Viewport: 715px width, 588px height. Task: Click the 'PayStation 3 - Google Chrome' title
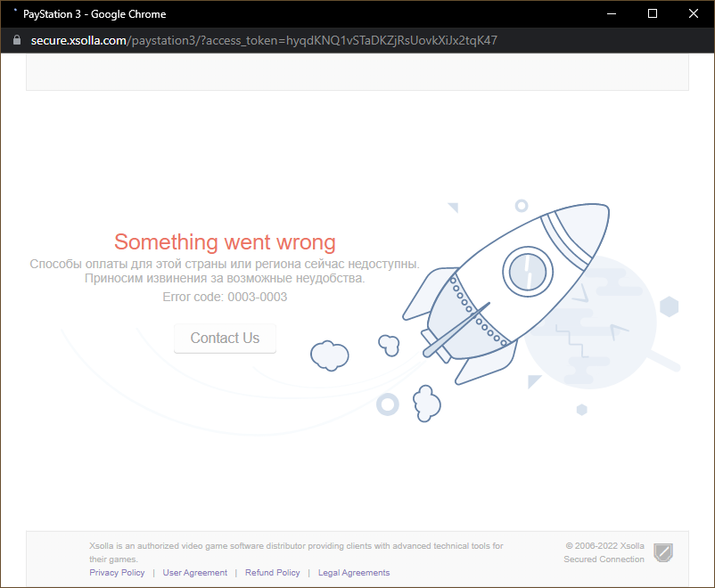click(x=95, y=14)
